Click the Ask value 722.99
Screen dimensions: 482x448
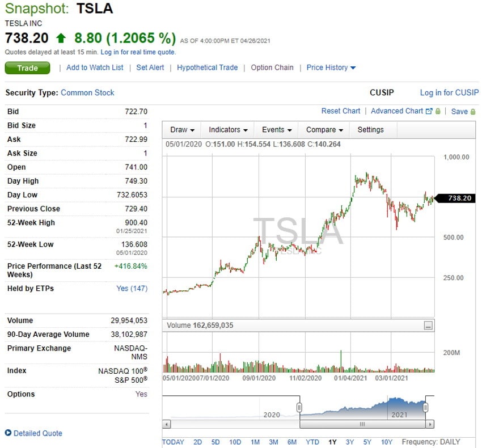click(x=136, y=140)
